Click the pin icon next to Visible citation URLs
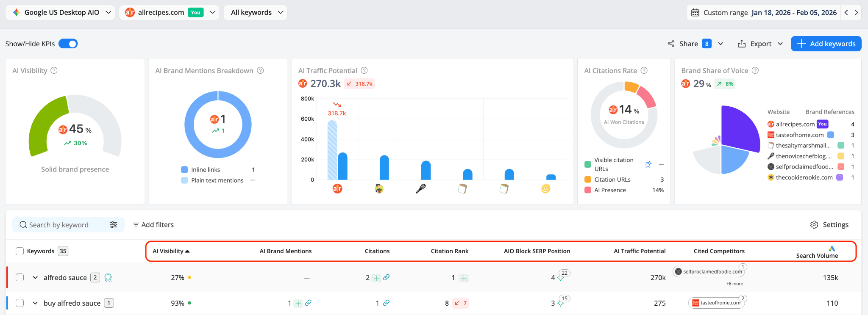 click(x=648, y=164)
